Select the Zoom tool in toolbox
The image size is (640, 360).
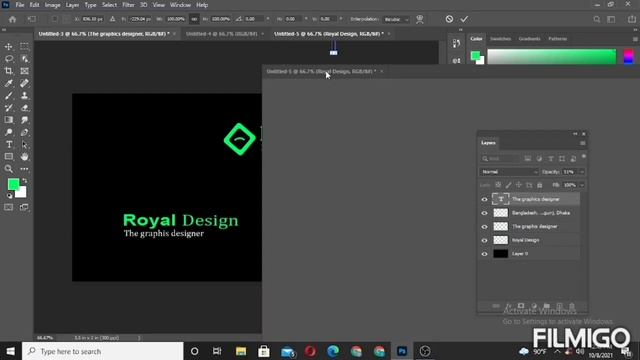(x=9, y=169)
